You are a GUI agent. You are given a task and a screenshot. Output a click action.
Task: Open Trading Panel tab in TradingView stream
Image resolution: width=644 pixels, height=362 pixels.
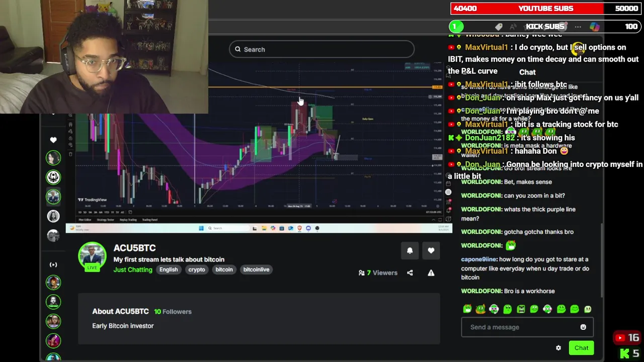click(150, 220)
